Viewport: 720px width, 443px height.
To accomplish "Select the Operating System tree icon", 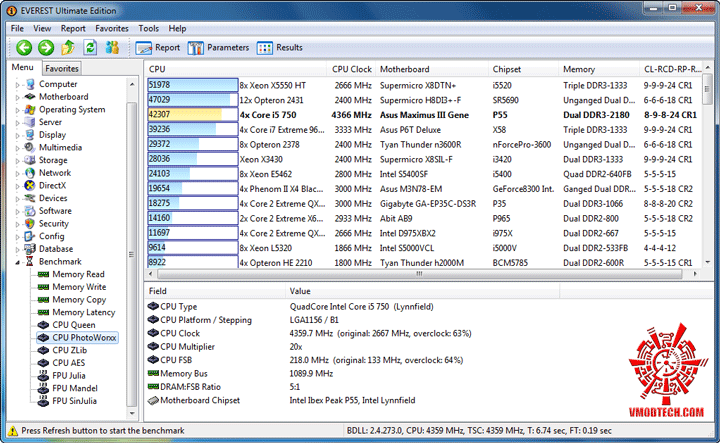I will [30, 110].
